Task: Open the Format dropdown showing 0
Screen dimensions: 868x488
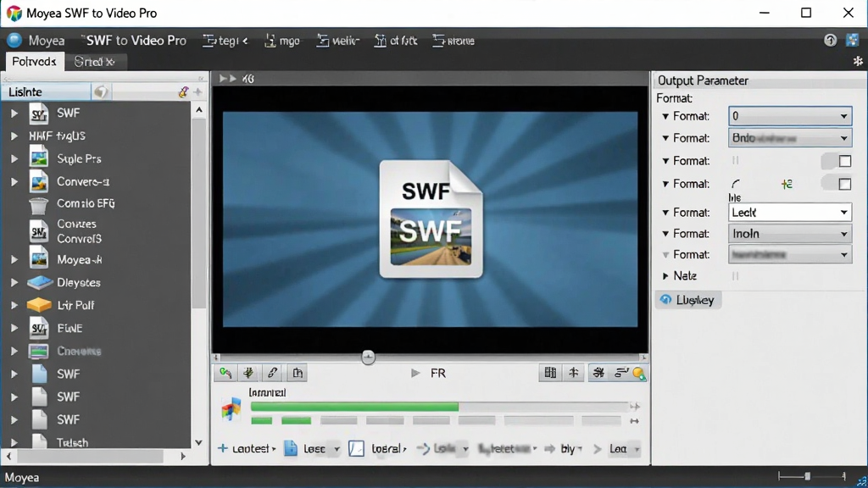Action: pyautogui.click(x=790, y=116)
